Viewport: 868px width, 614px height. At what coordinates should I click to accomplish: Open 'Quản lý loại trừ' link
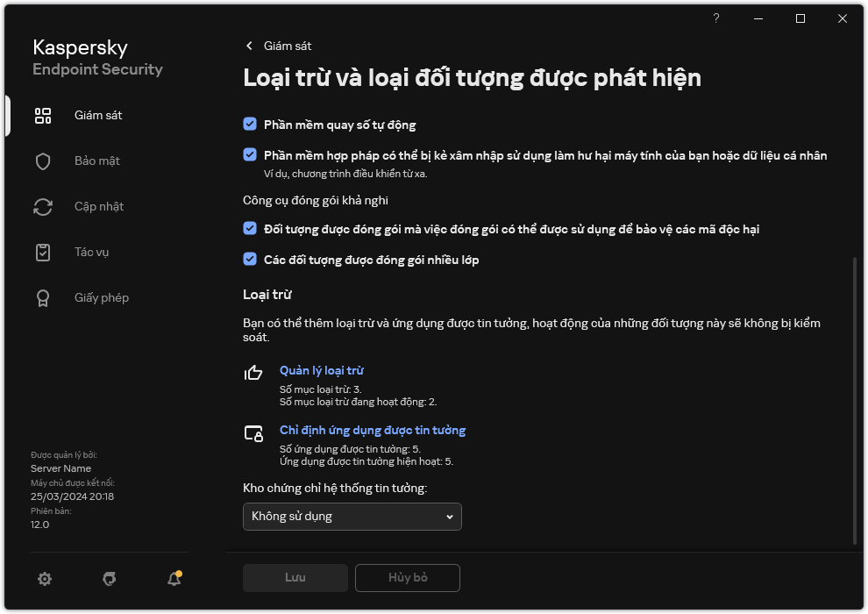click(x=321, y=371)
